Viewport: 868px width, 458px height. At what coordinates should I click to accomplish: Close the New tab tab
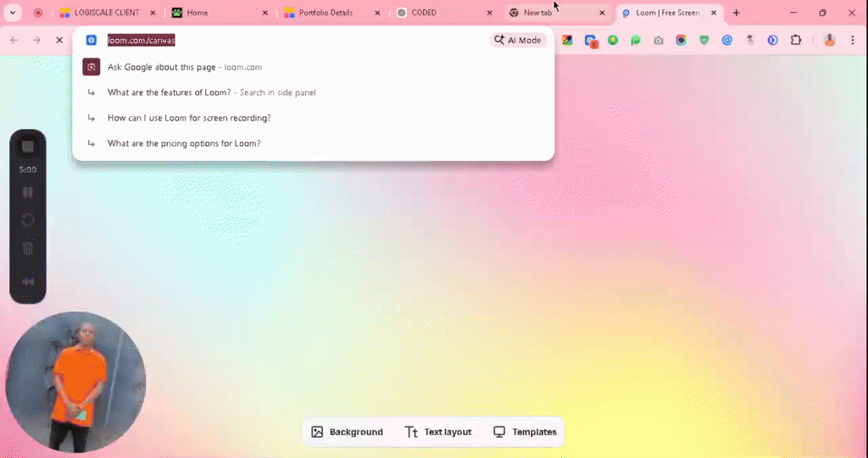[602, 13]
